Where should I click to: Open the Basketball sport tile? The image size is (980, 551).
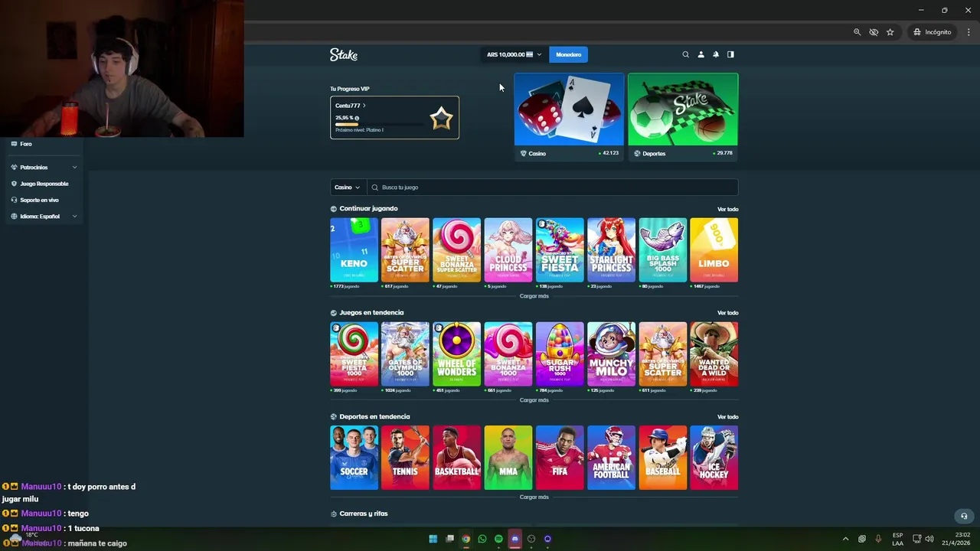tap(456, 458)
